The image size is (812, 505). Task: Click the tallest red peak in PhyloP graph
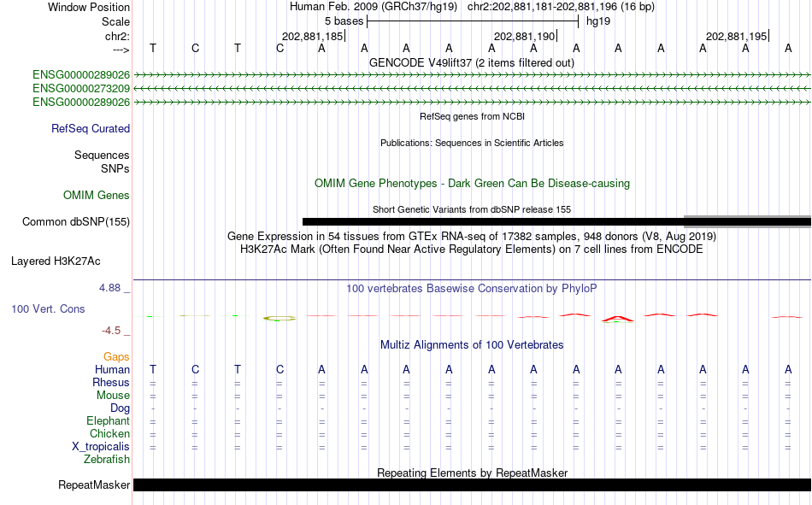coord(618,319)
